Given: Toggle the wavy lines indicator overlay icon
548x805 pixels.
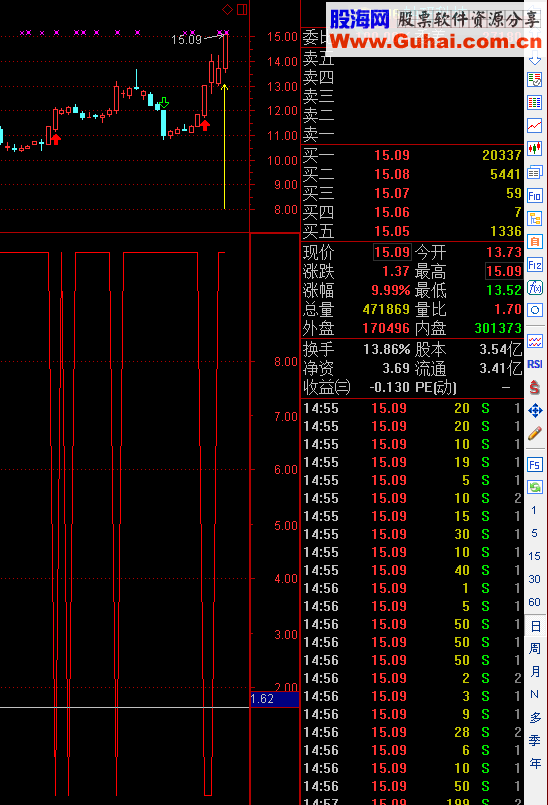Looking at the screenshot, I should tap(535, 341).
